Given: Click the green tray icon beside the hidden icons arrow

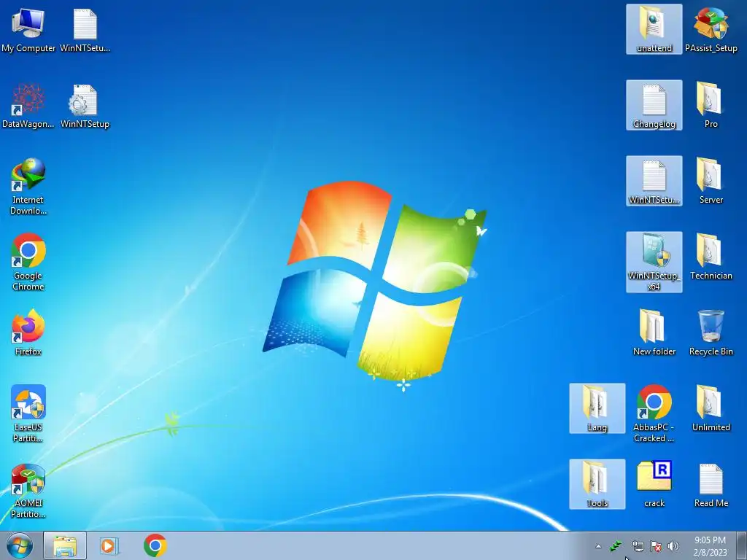Looking at the screenshot, I should [x=616, y=545].
